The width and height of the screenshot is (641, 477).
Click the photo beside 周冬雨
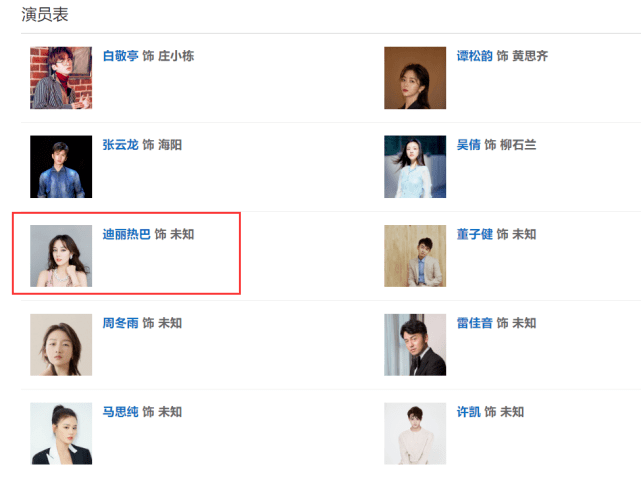(61, 345)
